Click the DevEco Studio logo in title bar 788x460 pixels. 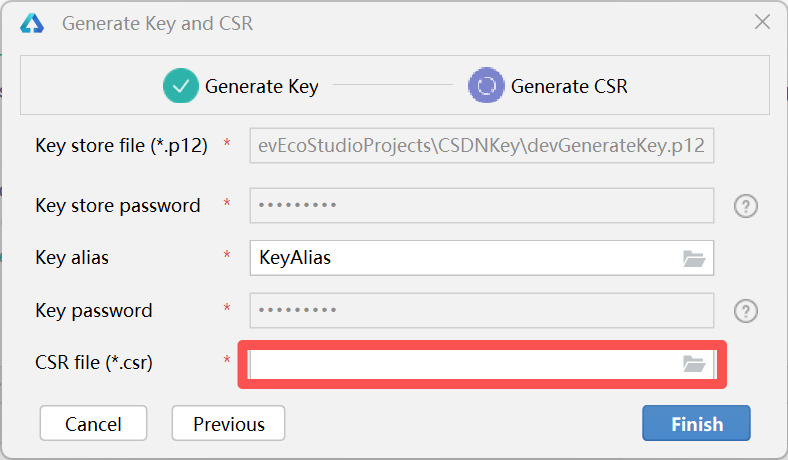(32, 24)
